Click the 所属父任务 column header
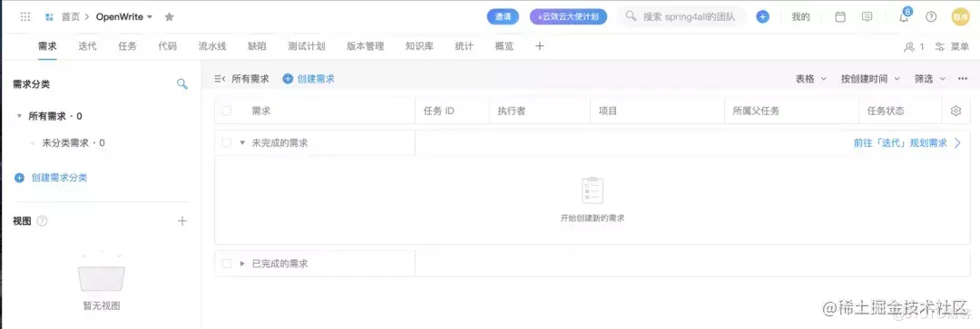This screenshot has width=980, height=329. coord(756,111)
